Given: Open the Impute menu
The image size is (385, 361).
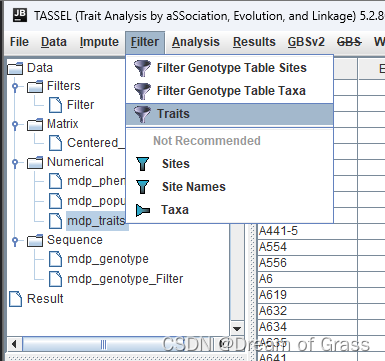Looking at the screenshot, I should pyautogui.click(x=99, y=42).
